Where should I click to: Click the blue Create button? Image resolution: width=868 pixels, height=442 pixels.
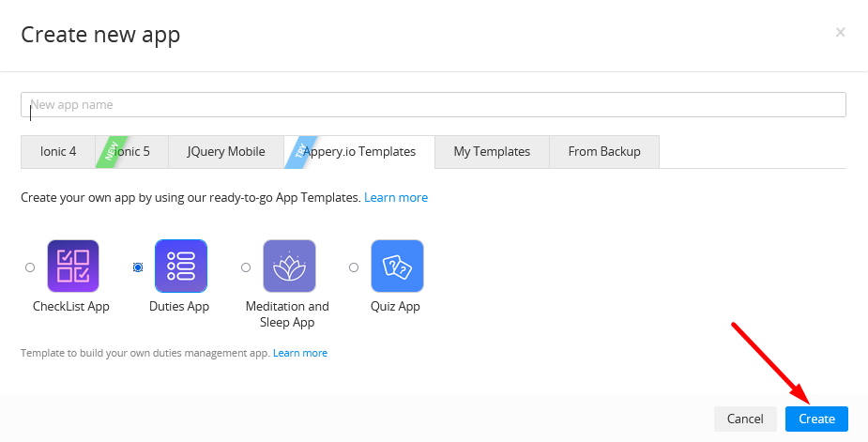click(816, 419)
